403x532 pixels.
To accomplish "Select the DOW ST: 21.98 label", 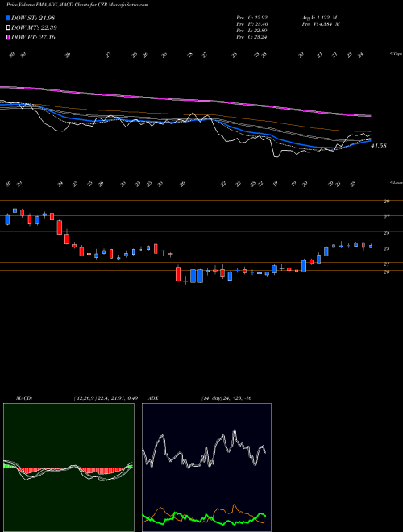I will pyautogui.click(x=33, y=18).
